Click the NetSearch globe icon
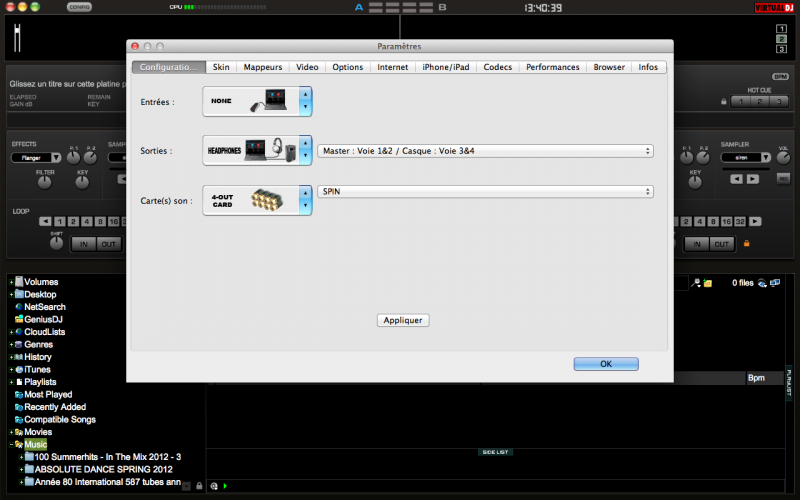Image resolution: width=800 pixels, height=500 pixels. (18, 307)
